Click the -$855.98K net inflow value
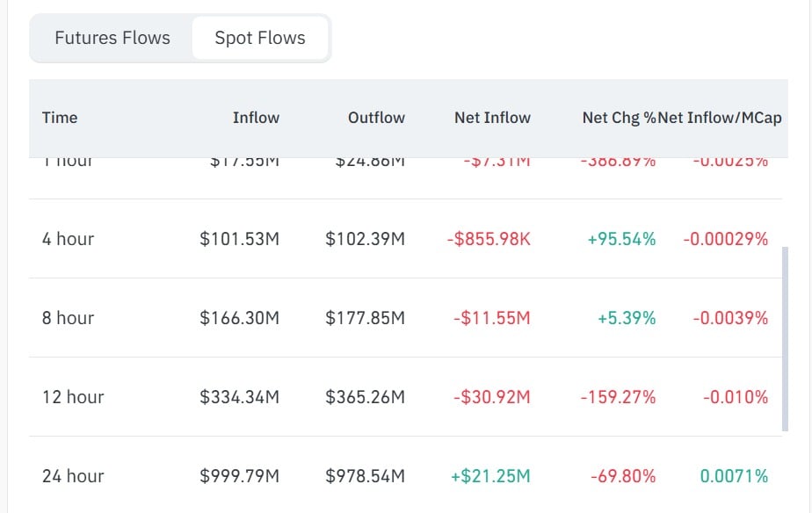Screen dimensions: 812x513 pyautogui.click(x=489, y=239)
